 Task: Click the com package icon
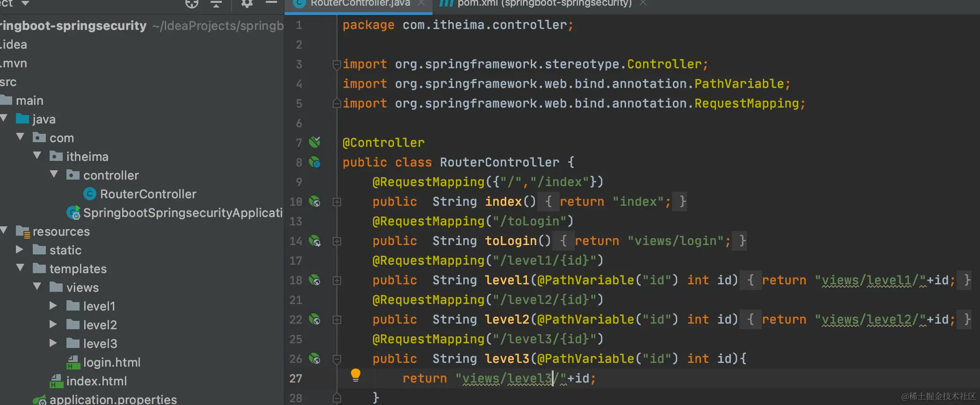coord(39,137)
